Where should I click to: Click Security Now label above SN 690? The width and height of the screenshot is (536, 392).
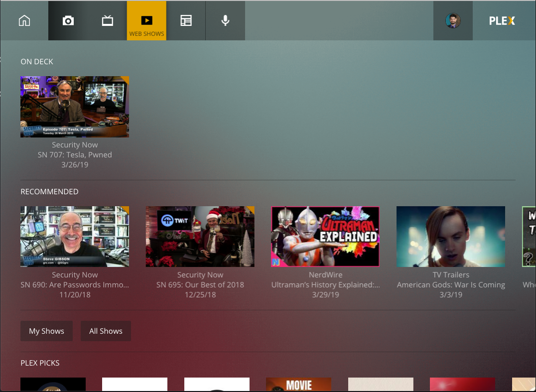[75, 275]
